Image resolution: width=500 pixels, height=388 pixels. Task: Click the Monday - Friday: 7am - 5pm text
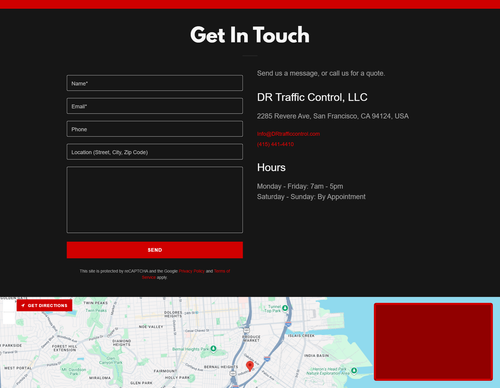click(x=300, y=186)
